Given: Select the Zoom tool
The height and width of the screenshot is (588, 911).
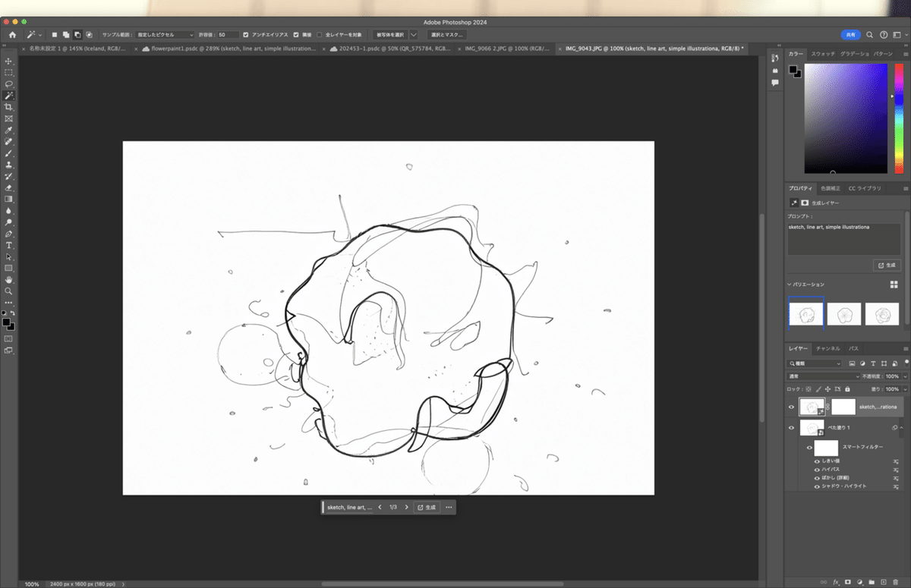Looking at the screenshot, I should (x=9, y=291).
